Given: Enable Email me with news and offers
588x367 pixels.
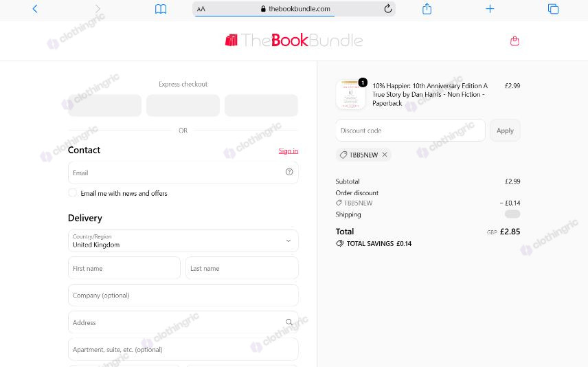Looking at the screenshot, I should 72,193.
